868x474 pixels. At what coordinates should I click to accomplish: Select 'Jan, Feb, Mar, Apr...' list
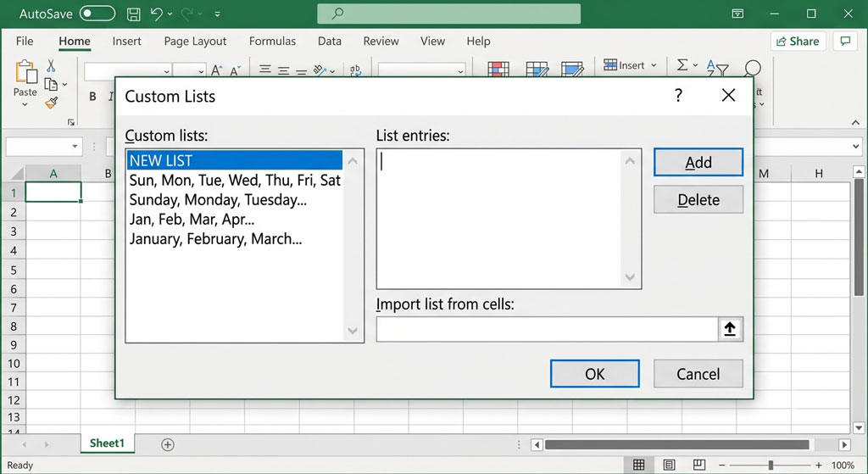[192, 220]
